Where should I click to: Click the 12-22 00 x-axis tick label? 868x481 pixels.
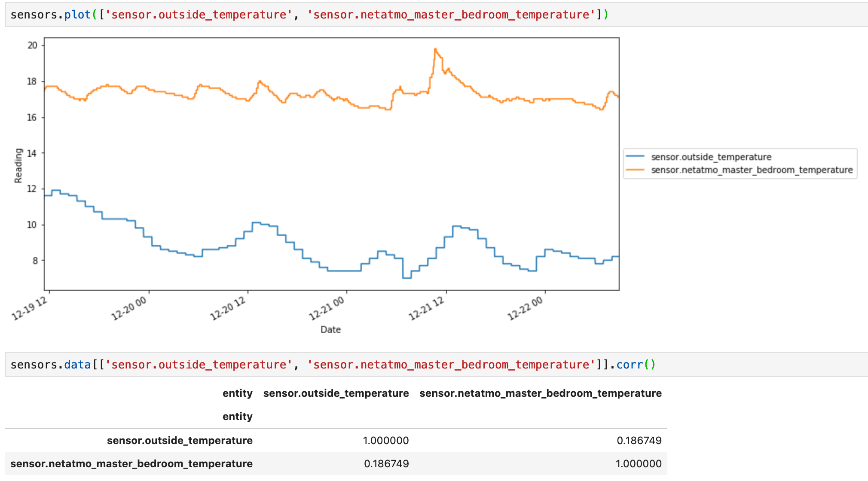click(525, 308)
